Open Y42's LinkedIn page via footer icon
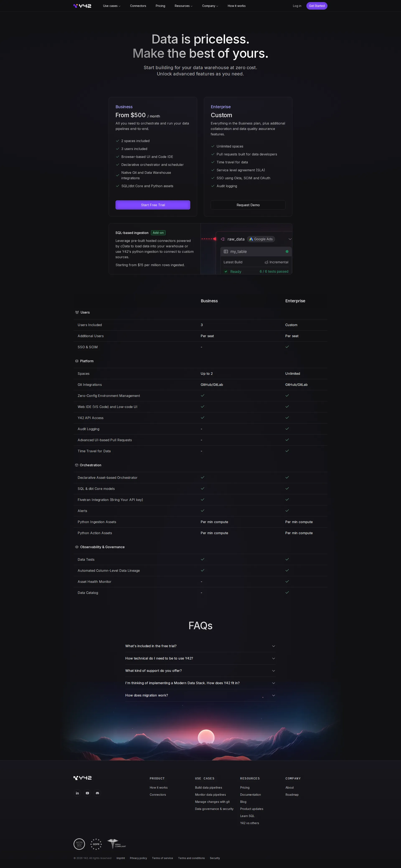The image size is (401, 868). (x=77, y=793)
